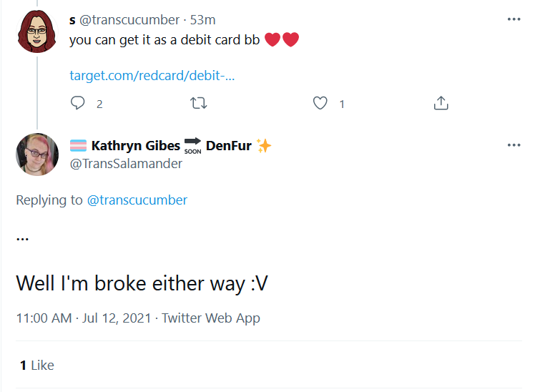This screenshot has width=535, height=392.
Task: Click the tweet text Well I'm broke either way
Action: (x=142, y=283)
